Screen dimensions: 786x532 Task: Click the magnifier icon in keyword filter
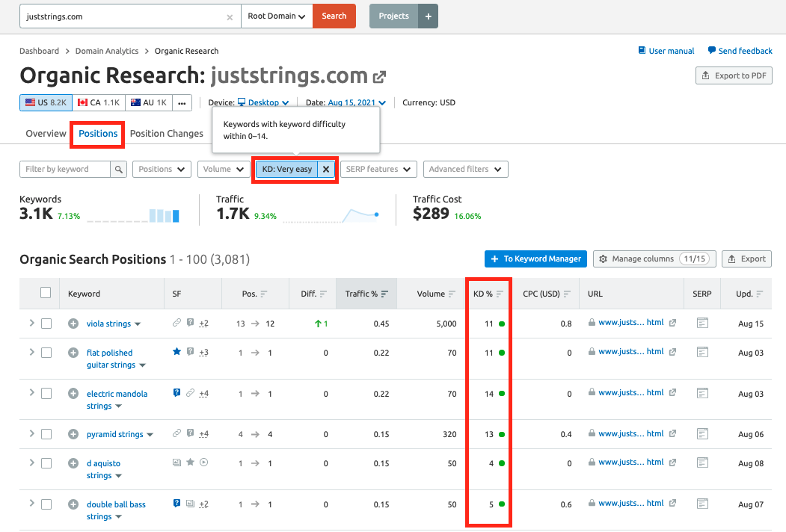click(x=118, y=170)
